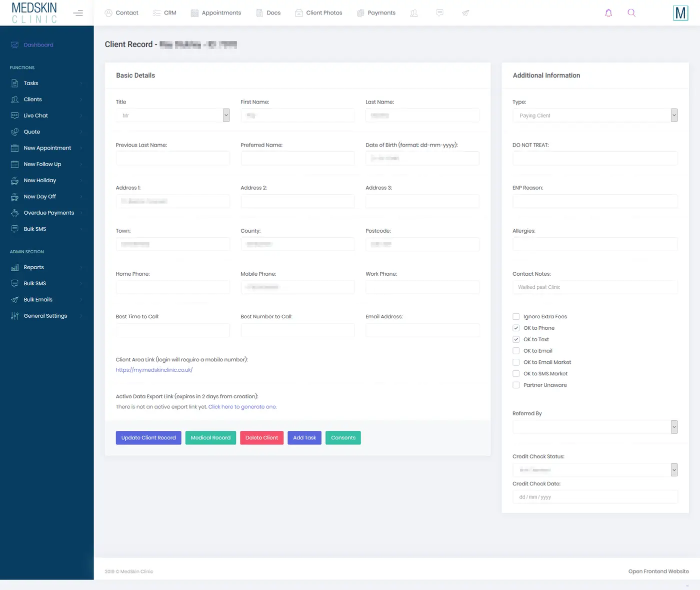This screenshot has width=700, height=590.
Task: Click the Tasks icon in the sidebar
Action: pyautogui.click(x=14, y=83)
